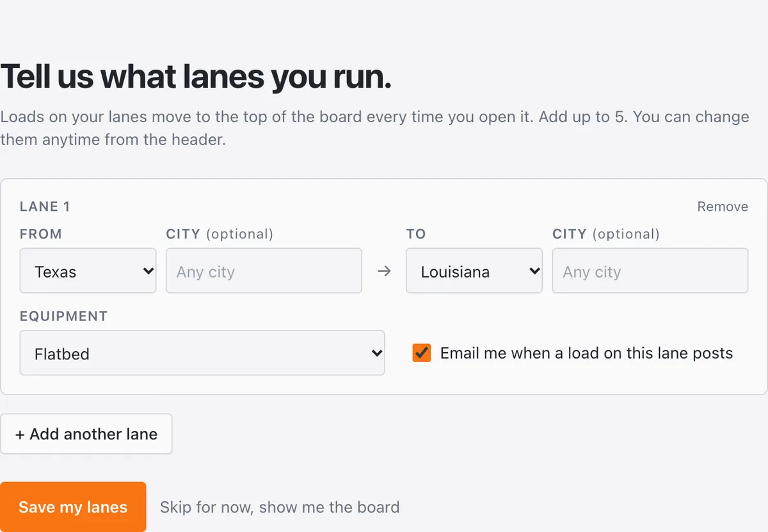Expand the Equipment dropdown showing Flatbed
This screenshot has height=532, width=768.
202,352
